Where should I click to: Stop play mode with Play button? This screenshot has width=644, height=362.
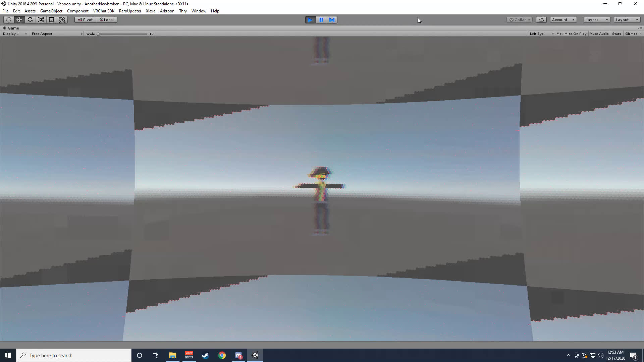[x=310, y=20]
